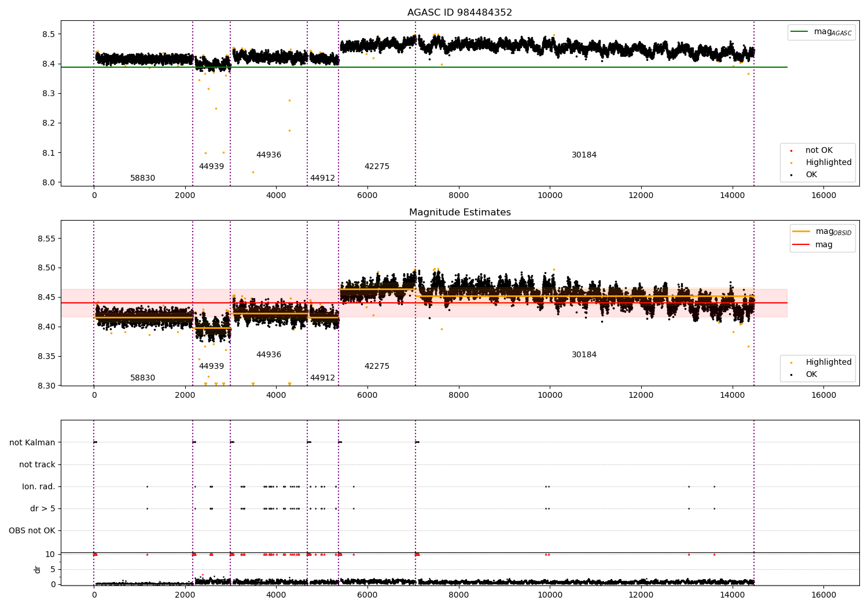Click OBSID label 30184 in Magnitude Estimates plot
The height and width of the screenshot is (608, 868).
[584, 355]
